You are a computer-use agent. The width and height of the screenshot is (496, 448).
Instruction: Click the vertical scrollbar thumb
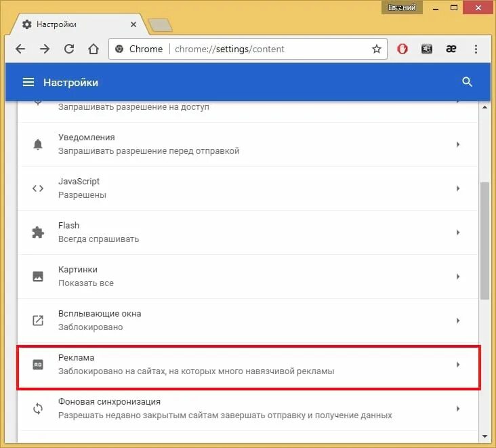coord(484,241)
